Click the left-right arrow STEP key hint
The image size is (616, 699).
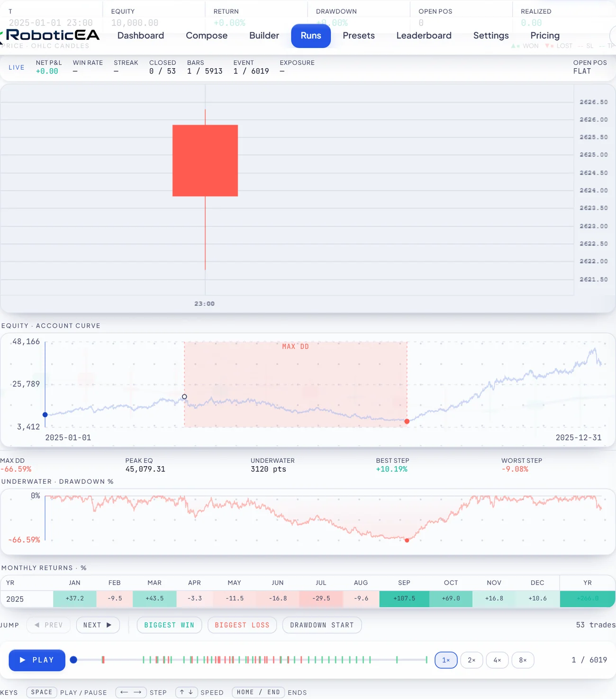131,692
